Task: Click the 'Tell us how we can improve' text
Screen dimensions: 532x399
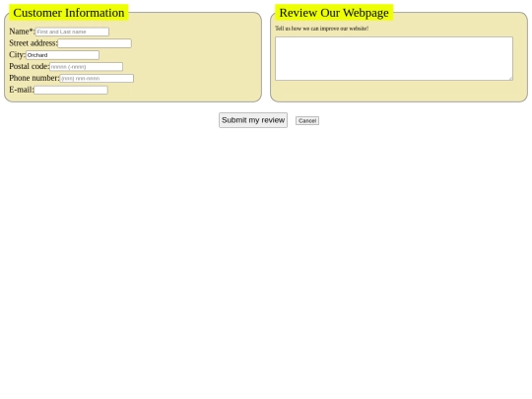Action: pos(321,29)
